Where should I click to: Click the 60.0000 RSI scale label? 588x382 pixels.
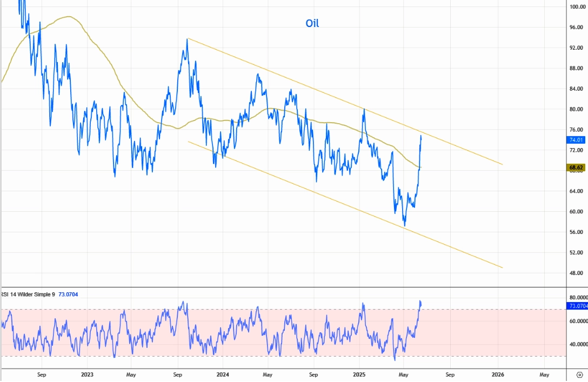[x=578, y=321]
